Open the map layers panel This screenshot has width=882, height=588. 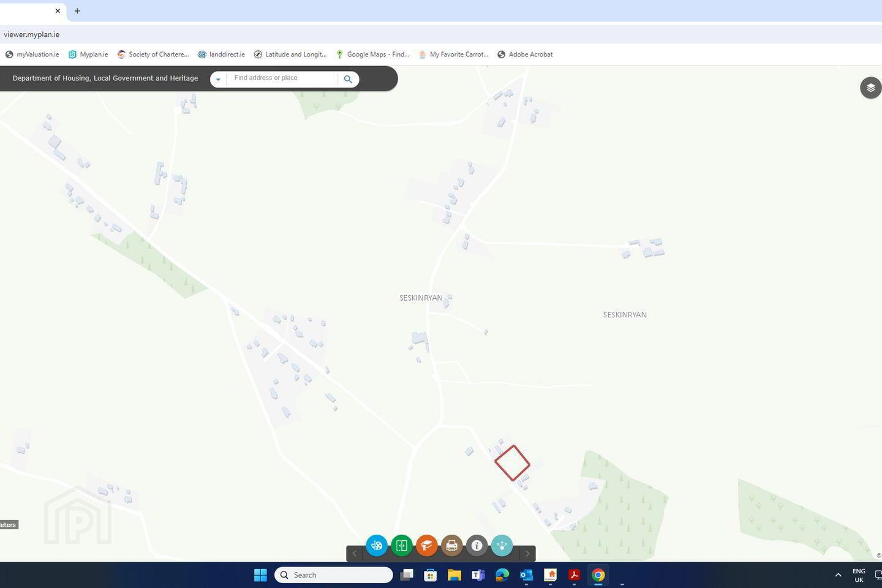click(x=870, y=88)
